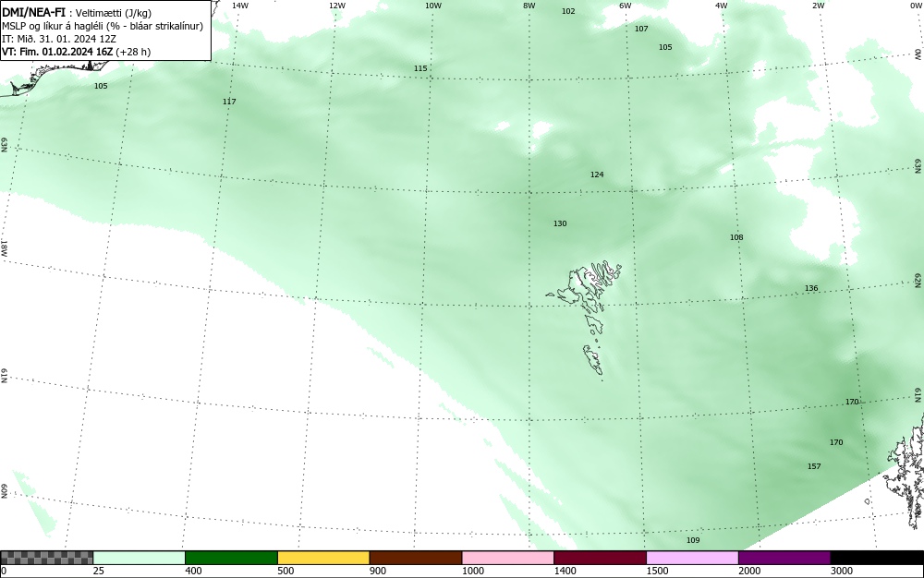
Task: Click the "6W" longitude label
Action: 626,6
